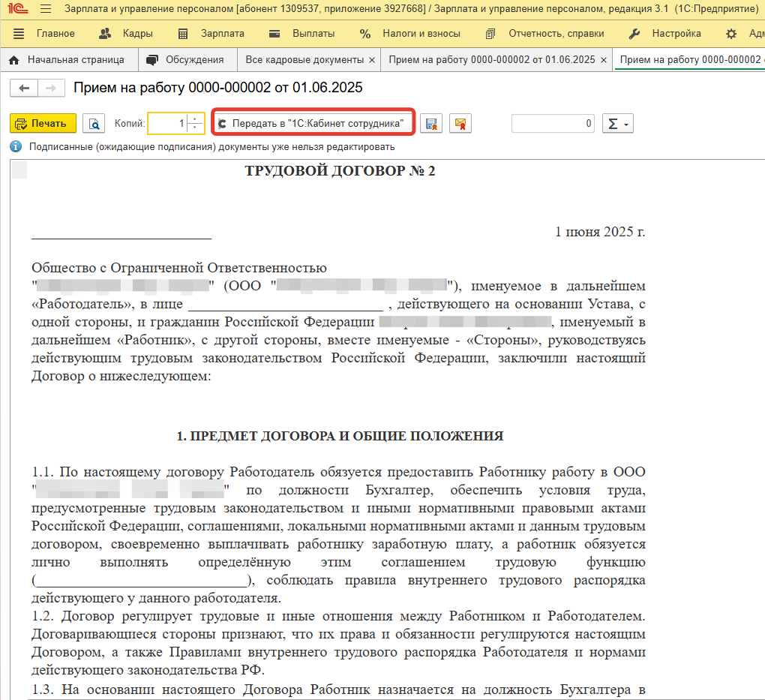Click the sum value field showing 0
The height and width of the screenshot is (700, 765).
pos(553,123)
